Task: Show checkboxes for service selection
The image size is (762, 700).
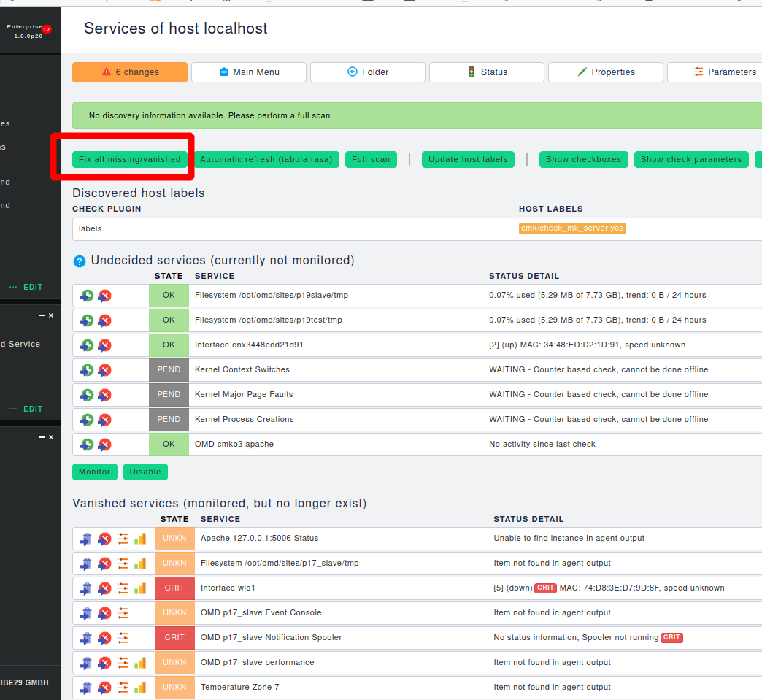Action: [x=583, y=159]
